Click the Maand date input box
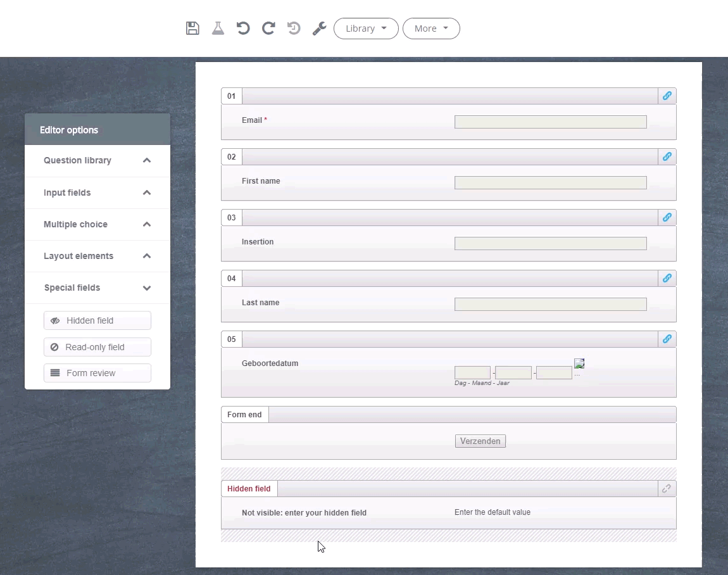 click(513, 372)
